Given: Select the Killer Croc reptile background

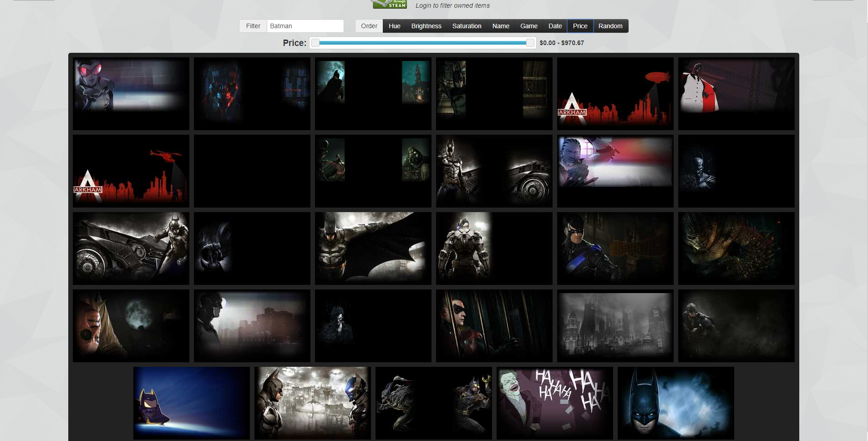Looking at the screenshot, I should pos(736,248).
